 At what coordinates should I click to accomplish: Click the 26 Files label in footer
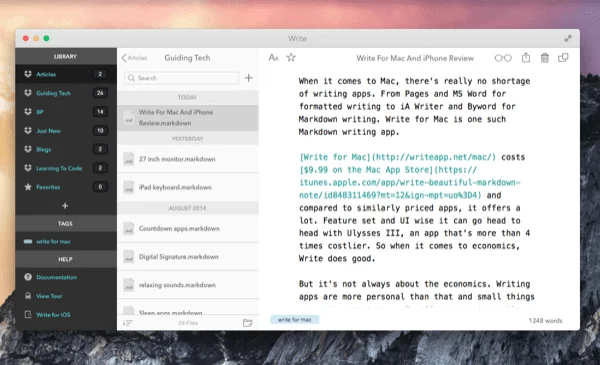point(188,323)
